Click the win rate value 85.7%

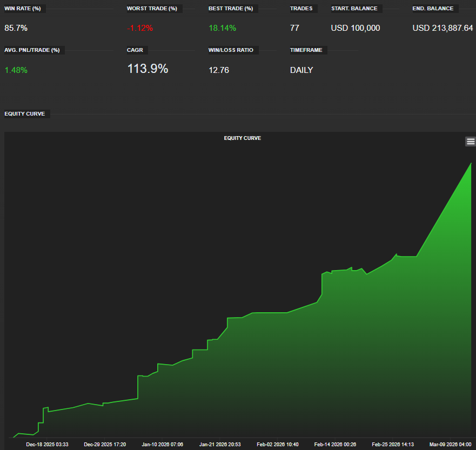[16, 28]
